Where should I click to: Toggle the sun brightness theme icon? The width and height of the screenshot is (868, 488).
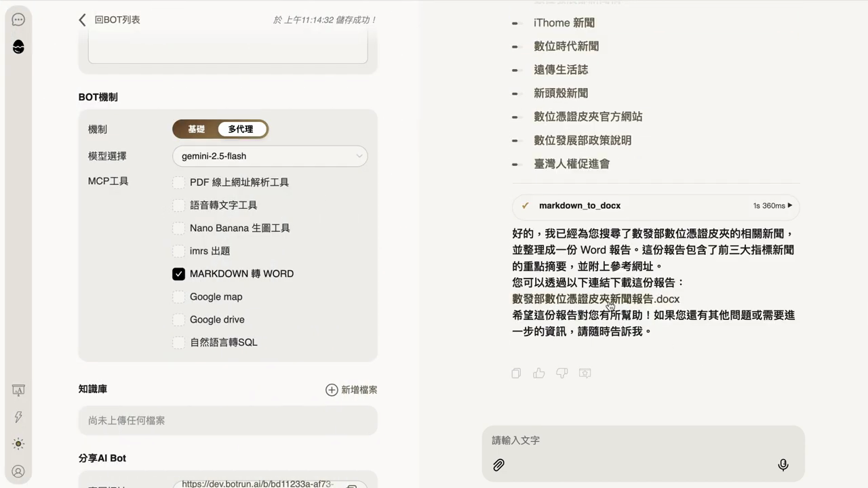(x=18, y=444)
